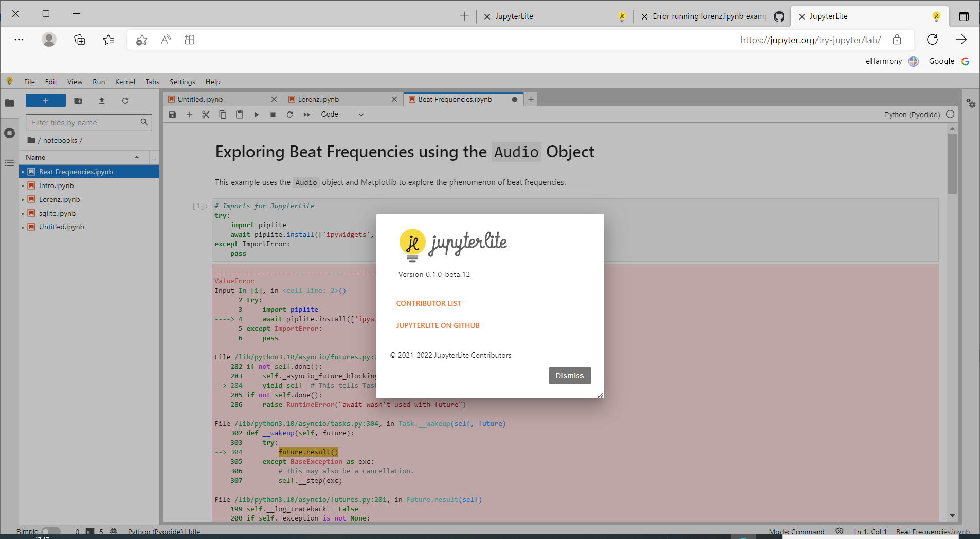Open the Kernel menu
This screenshot has height=539, width=980.
125,81
